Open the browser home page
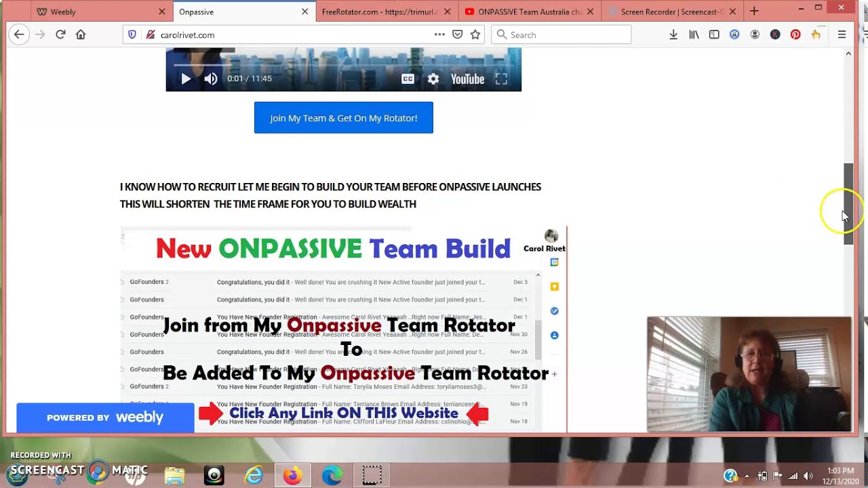The height and width of the screenshot is (488, 868). (81, 35)
